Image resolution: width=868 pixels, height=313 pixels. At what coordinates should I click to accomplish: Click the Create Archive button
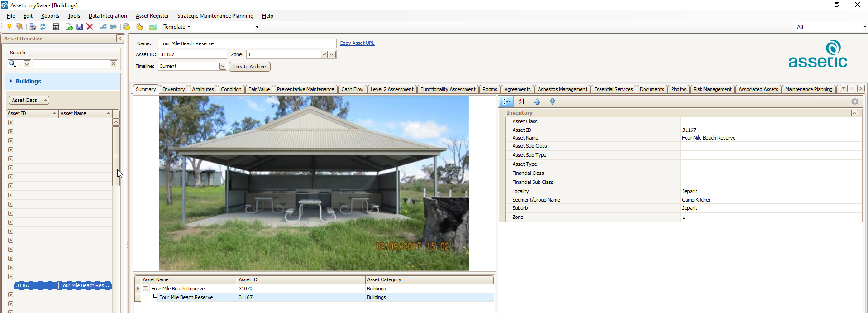click(249, 67)
